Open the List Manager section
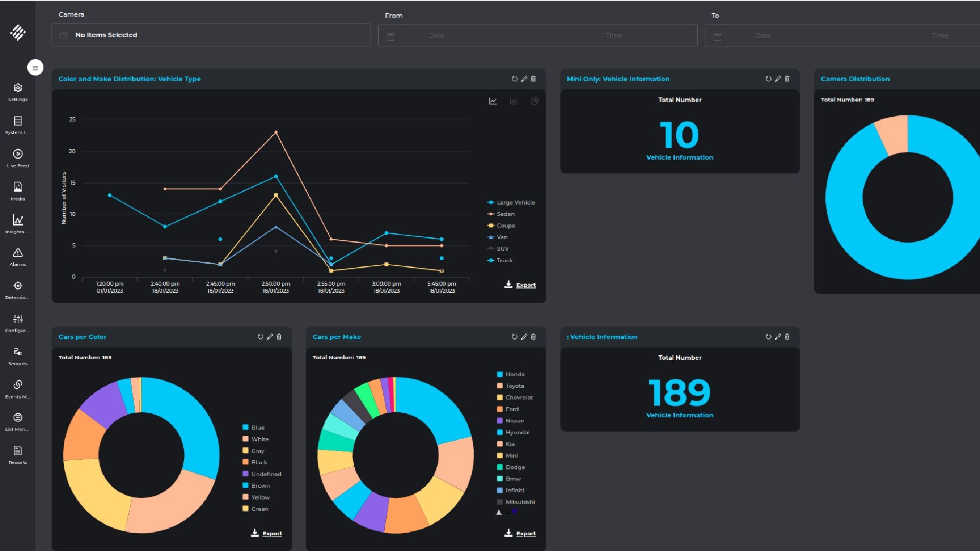Image resolution: width=980 pixels, height=551 pixels. click(18, 422)
